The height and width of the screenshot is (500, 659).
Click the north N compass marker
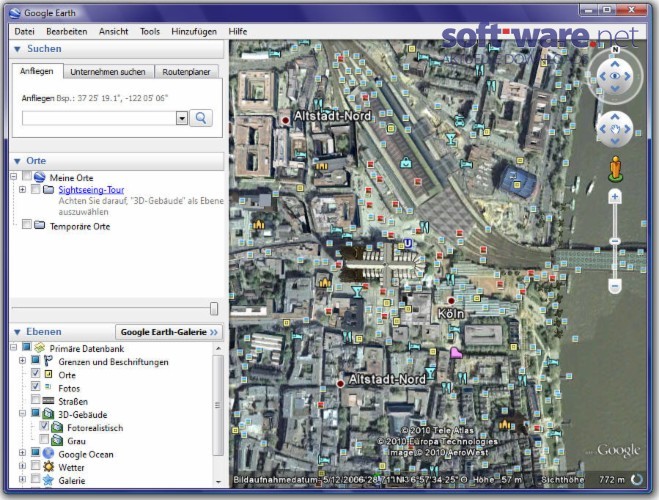point(615,50)
